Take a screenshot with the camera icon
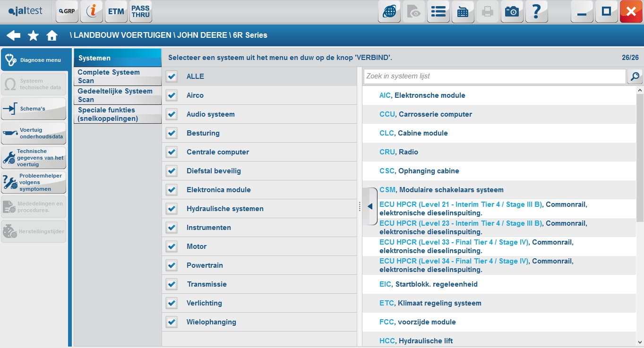Screen dimensions: 644x348 click(512, 12)
